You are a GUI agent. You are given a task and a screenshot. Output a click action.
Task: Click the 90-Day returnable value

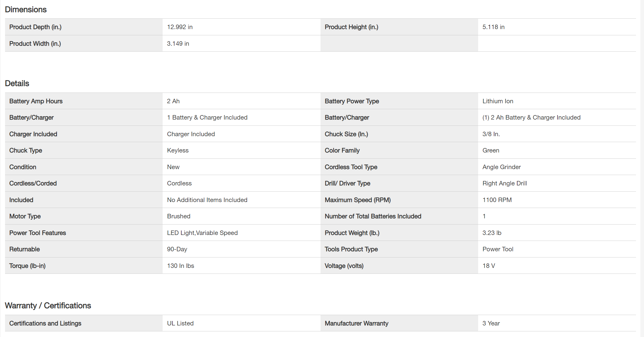point(177,249)
